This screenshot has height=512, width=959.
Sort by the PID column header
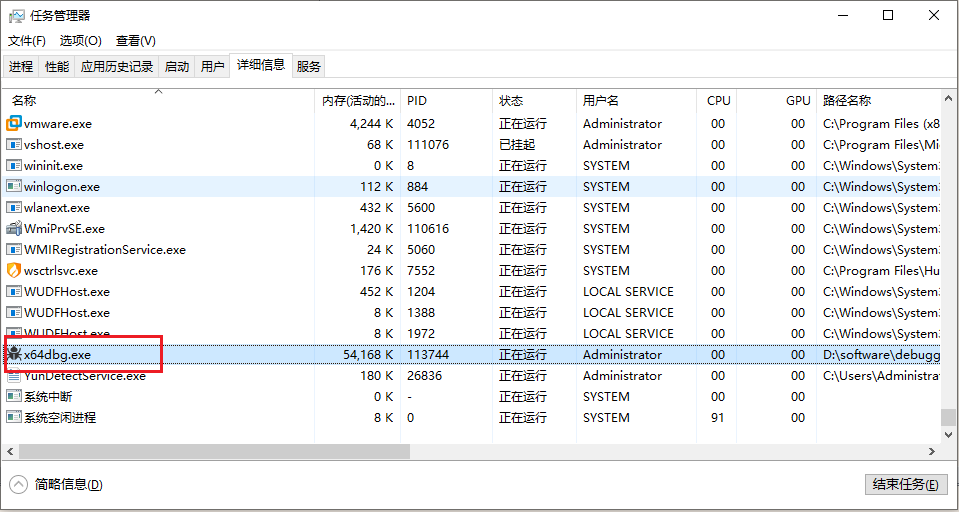[x=417, y=101]
